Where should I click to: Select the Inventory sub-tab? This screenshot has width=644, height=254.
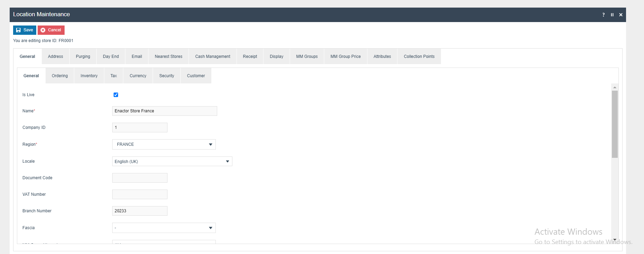89,76
